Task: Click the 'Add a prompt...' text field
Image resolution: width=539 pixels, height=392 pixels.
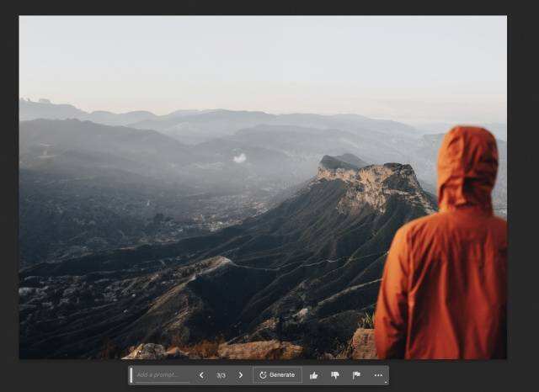Action: tap(162, 375)
